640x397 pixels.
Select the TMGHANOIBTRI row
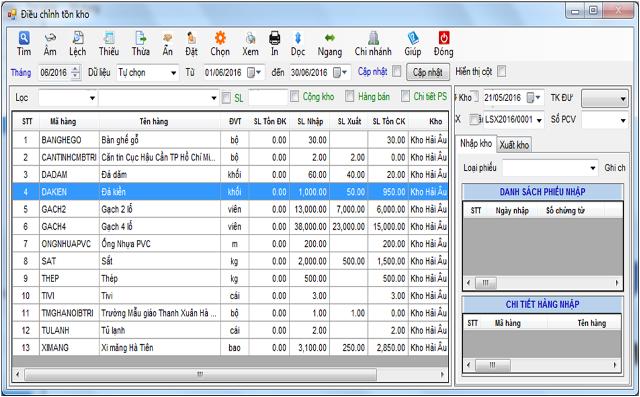pos(230,313)
